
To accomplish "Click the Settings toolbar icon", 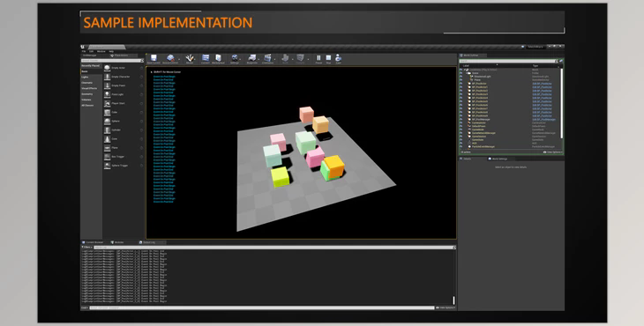I will [235, 59].
